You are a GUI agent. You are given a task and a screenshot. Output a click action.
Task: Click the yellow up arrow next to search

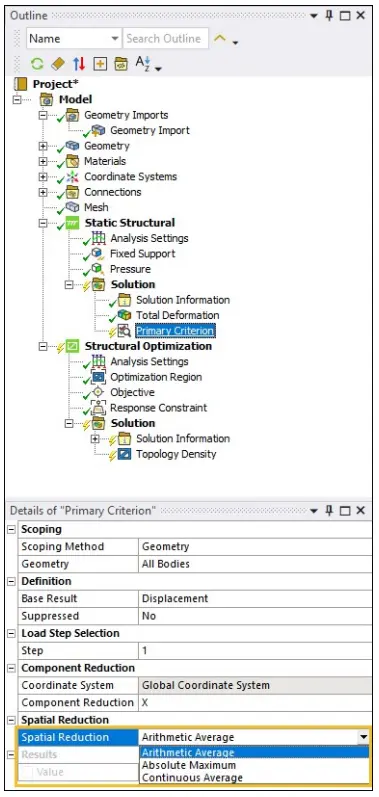click(219, 39)
